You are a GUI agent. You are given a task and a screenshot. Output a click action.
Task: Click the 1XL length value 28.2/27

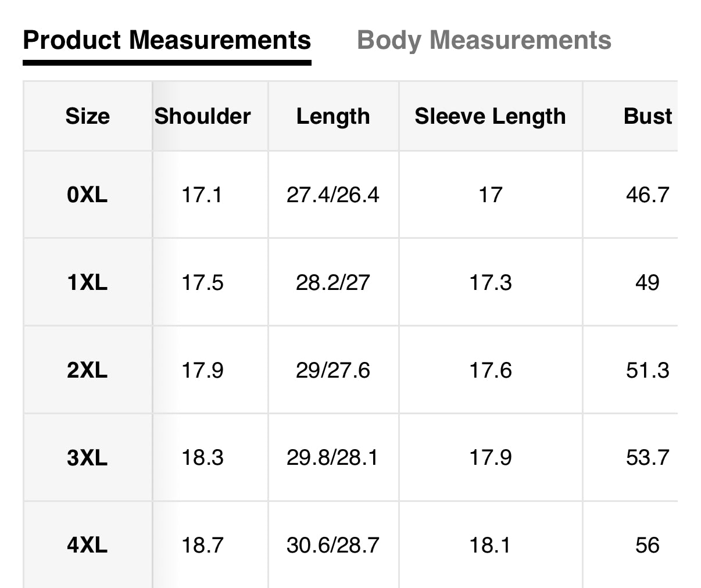(x=333, y=282)
